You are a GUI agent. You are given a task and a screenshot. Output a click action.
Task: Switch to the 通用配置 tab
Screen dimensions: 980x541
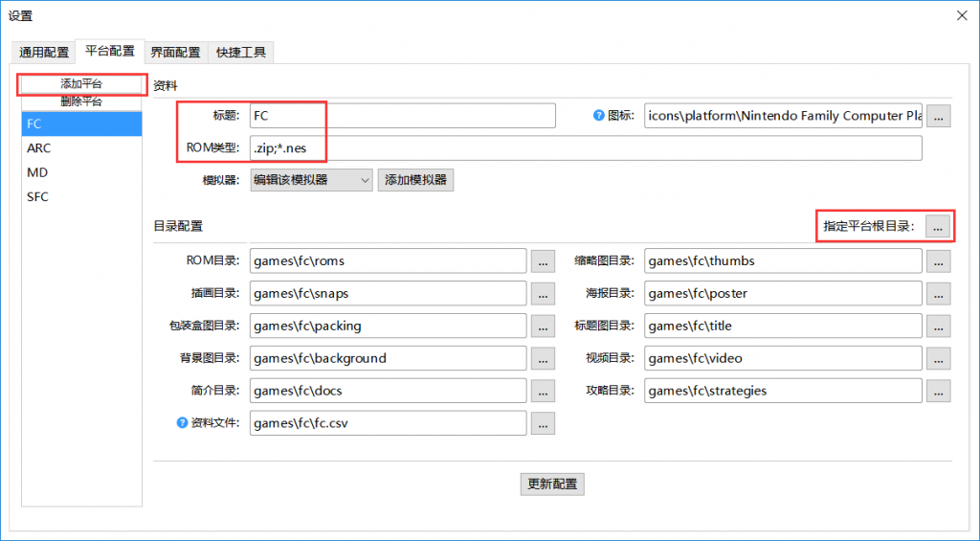(x=44, y=52)
